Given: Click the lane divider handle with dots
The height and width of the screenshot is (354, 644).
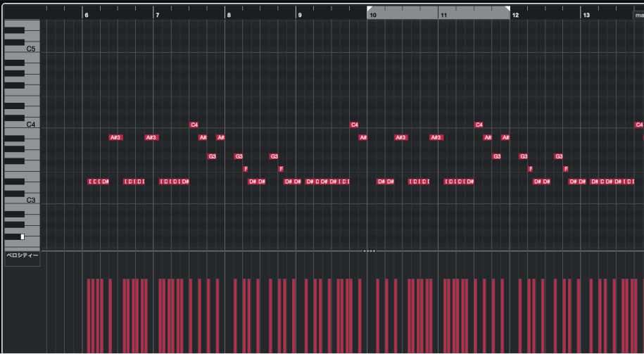Looking at the screenshot, I should (x=370, y=251).
